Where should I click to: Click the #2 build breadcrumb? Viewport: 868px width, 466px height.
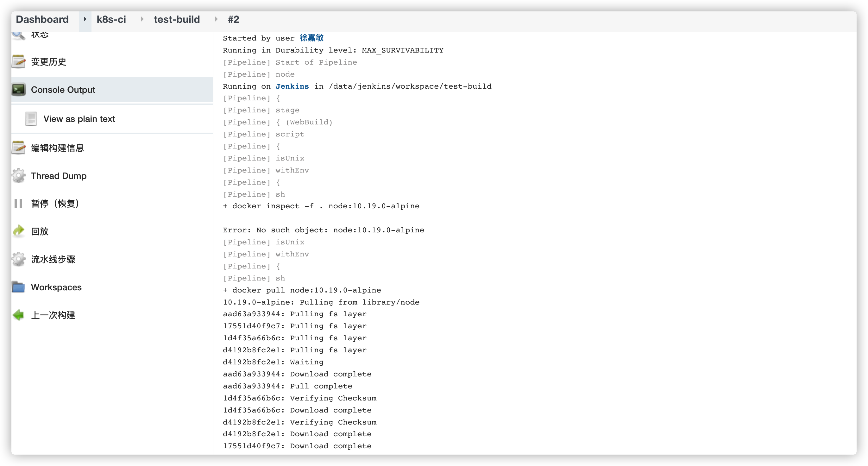pyautogui.click(x=233, y=19)
